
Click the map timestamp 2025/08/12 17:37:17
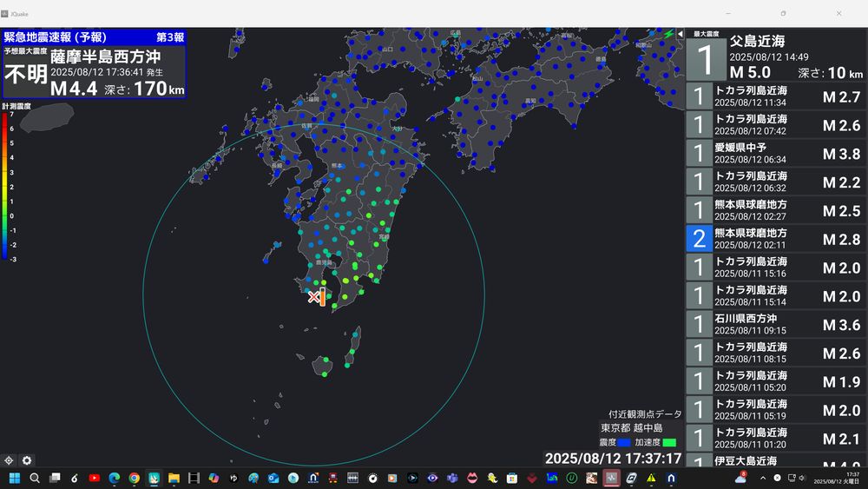[x=613, y=459]
